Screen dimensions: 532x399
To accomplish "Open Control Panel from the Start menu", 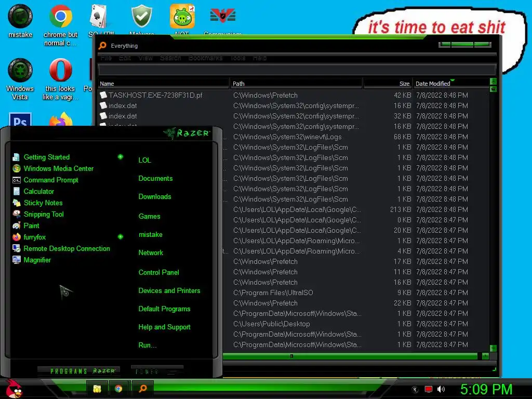I will pyautogui.click(x=158, y=272).
